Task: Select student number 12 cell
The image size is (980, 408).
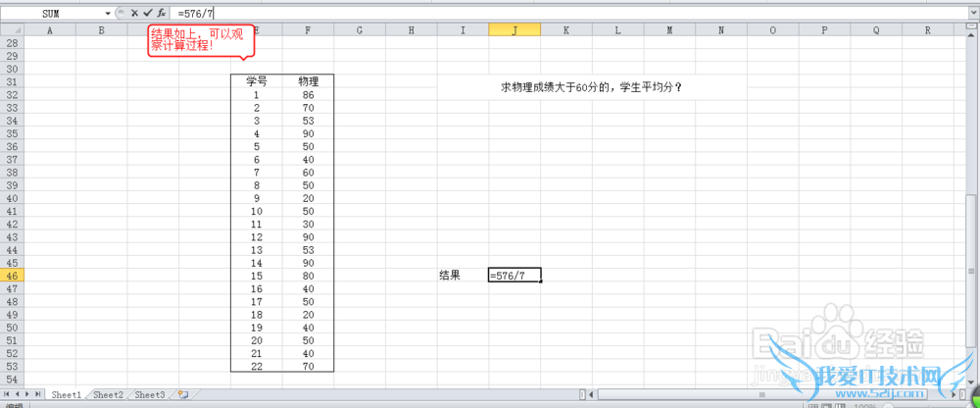Action: coord(256,236)
